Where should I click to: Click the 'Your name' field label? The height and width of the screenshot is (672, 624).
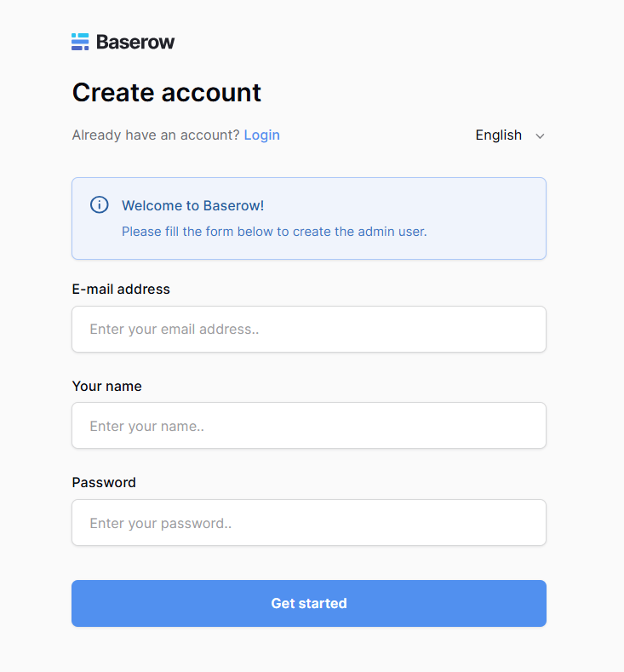coord(106,386)
